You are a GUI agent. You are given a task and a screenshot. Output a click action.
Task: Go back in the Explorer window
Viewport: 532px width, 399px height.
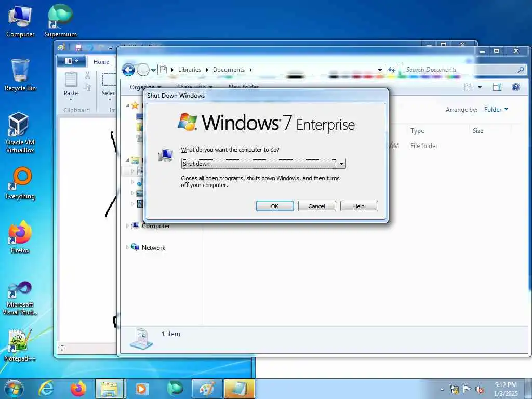129,70
